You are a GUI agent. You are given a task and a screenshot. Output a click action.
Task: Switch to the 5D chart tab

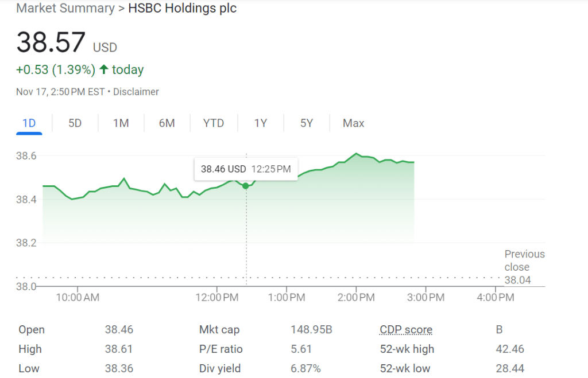click(x=75, y=123)
